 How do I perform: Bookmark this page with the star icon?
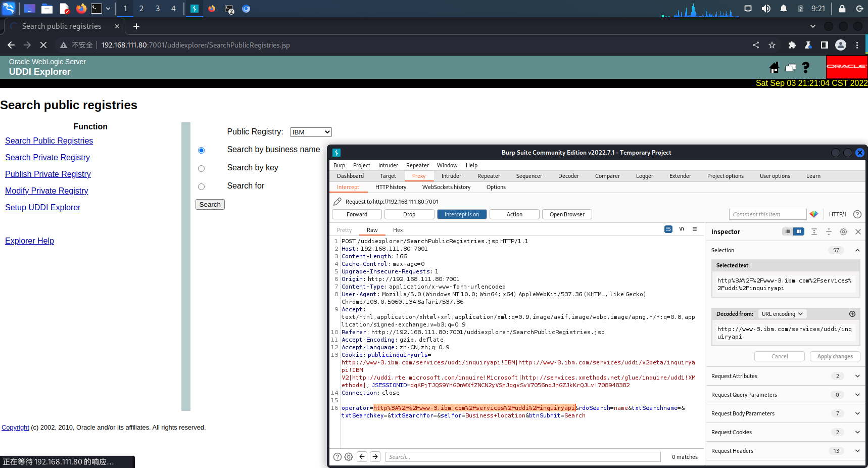pos(772,45)
